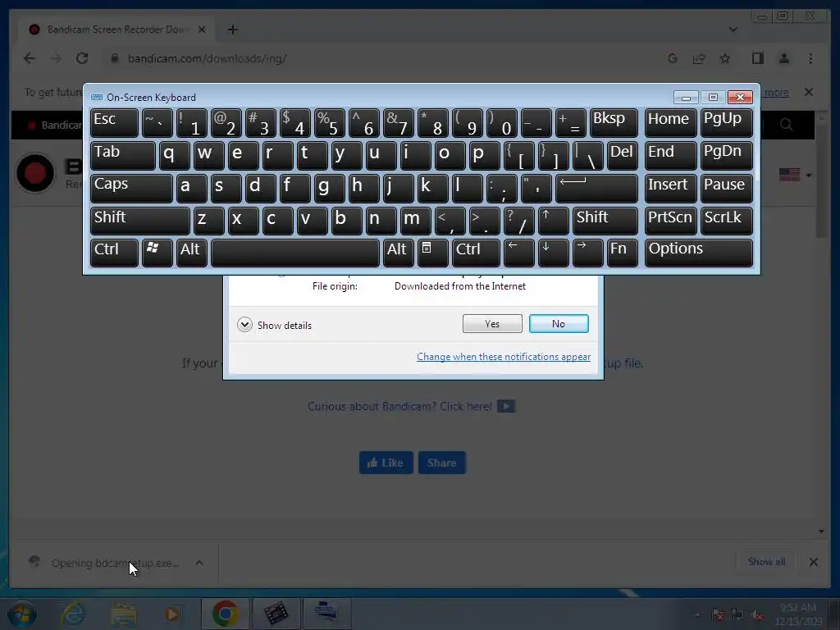Click the Enter arrow key on keyboard

tap(596, 188)
